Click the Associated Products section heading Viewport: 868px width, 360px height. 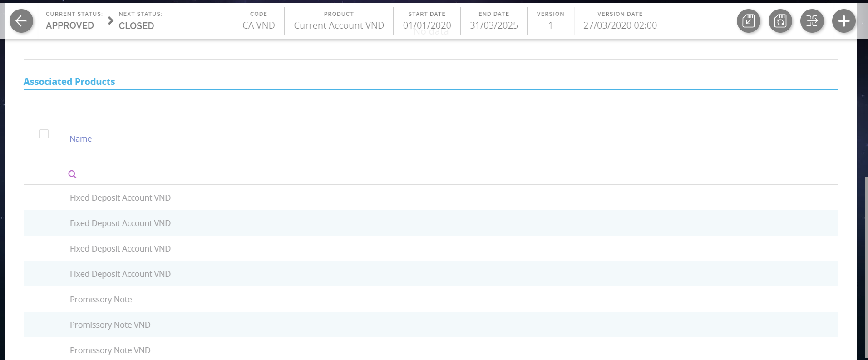(69, 82)
